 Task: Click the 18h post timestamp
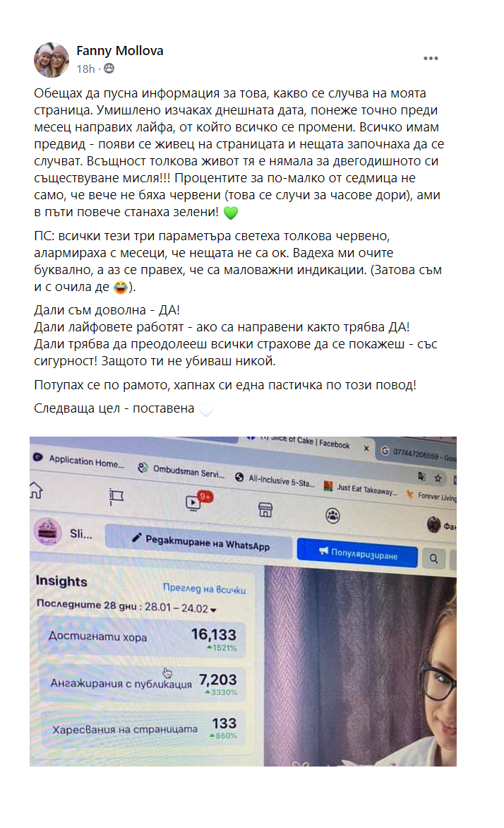[85, 69]
